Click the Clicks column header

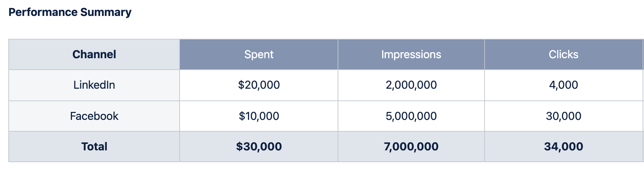pyautogui.click(x=563, y=54)
